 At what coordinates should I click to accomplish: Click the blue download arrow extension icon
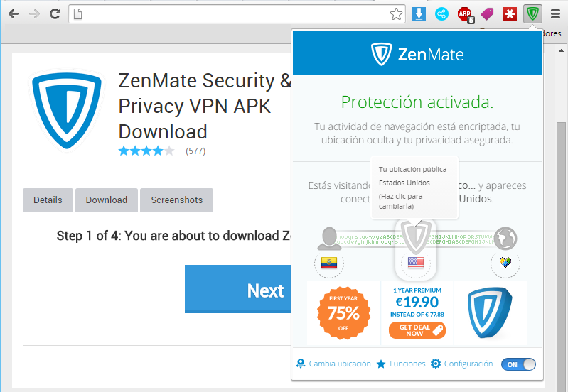419,14
